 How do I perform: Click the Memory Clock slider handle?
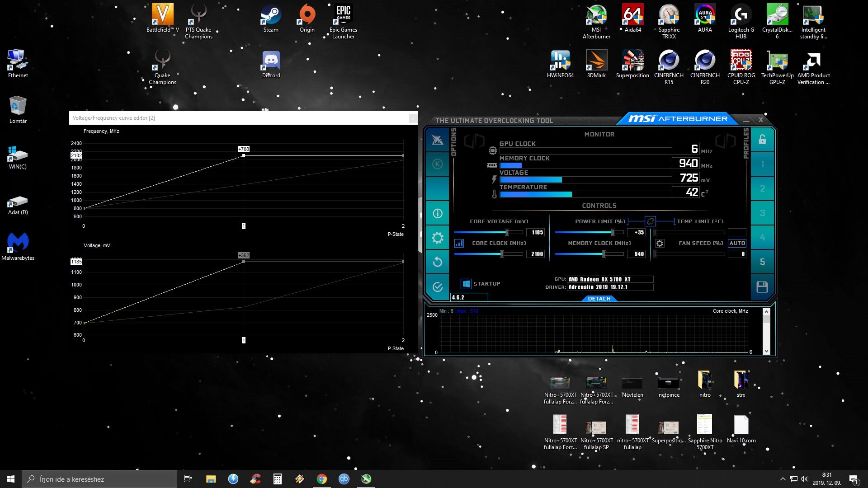tap(604, 254)
